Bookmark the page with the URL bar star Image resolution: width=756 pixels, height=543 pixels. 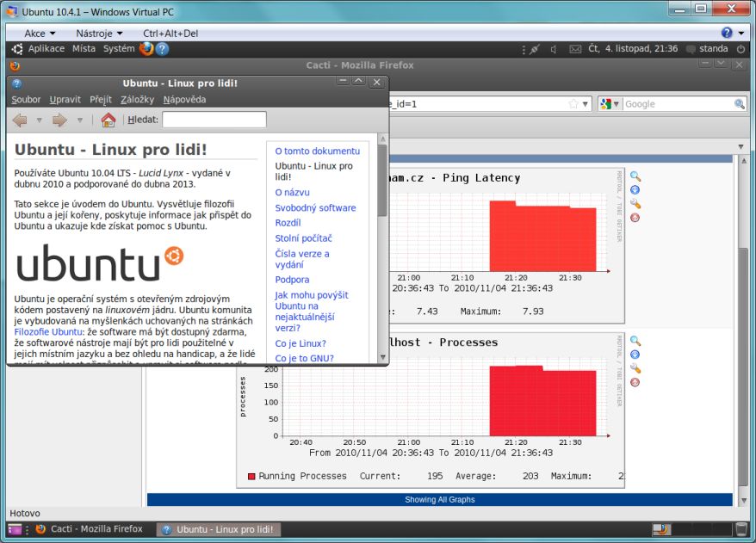[x=573, y=104]
